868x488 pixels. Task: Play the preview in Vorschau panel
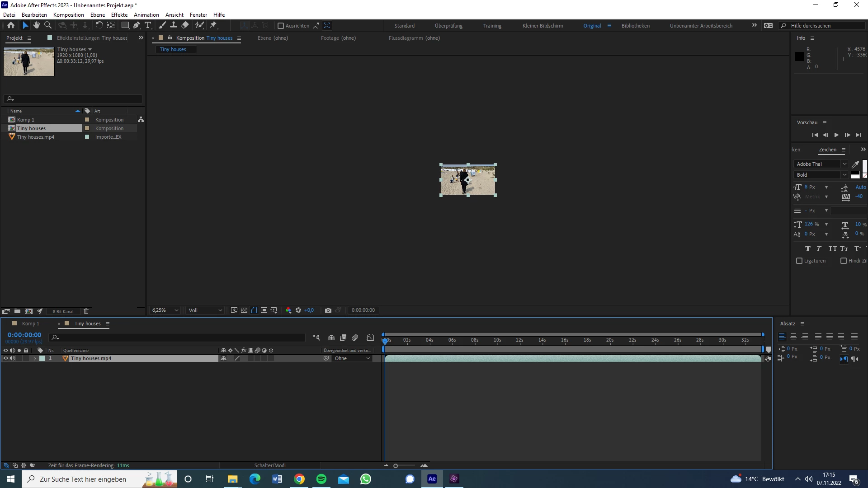836,135
